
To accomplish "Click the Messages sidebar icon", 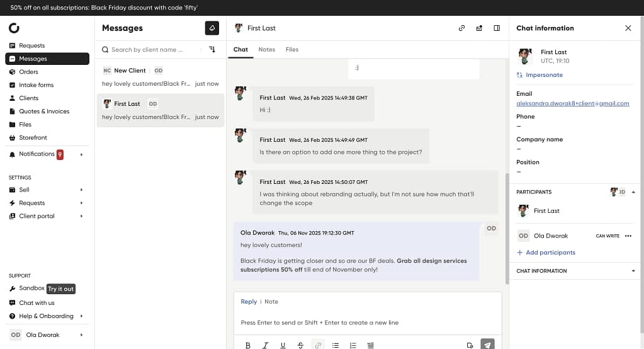I will tap(13, 59).
